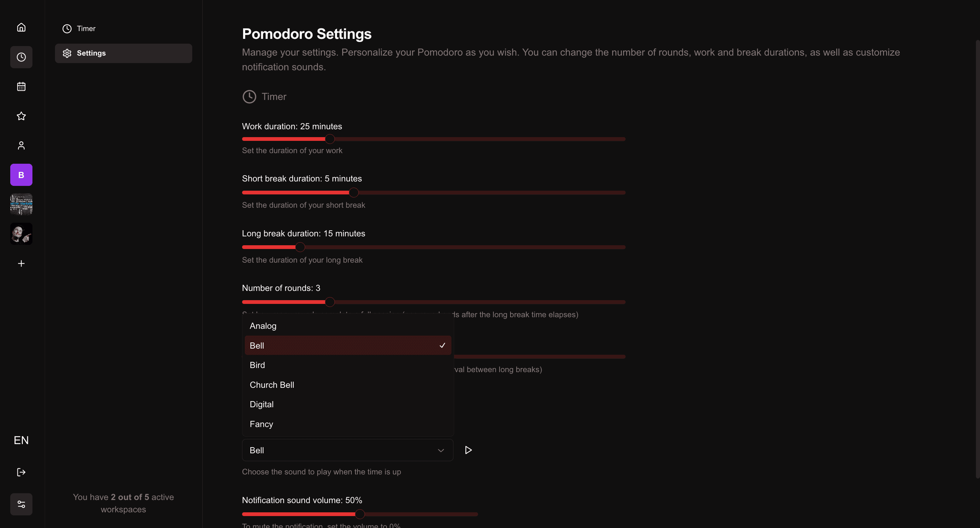Image resolution: width=980 pixels, height=528 pixels.
Task: Open the Settings menu item
Action: (91, 53)
